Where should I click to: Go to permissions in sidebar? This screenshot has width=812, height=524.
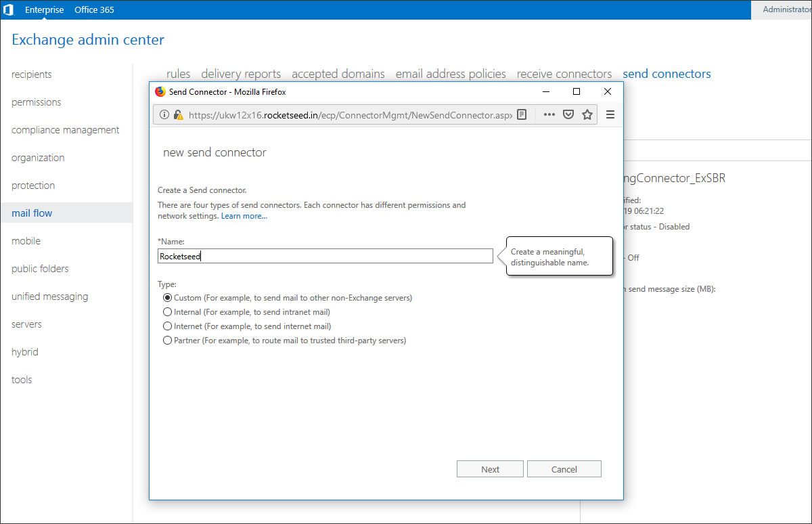pyautogui.click(x=37, y=102)
